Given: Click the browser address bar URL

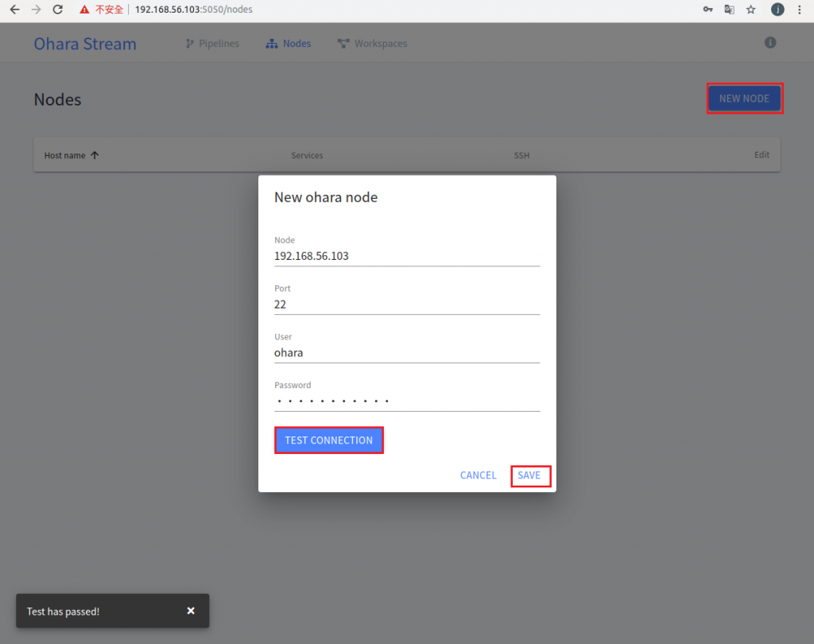Looking at the screenshot, I should 194,10.
